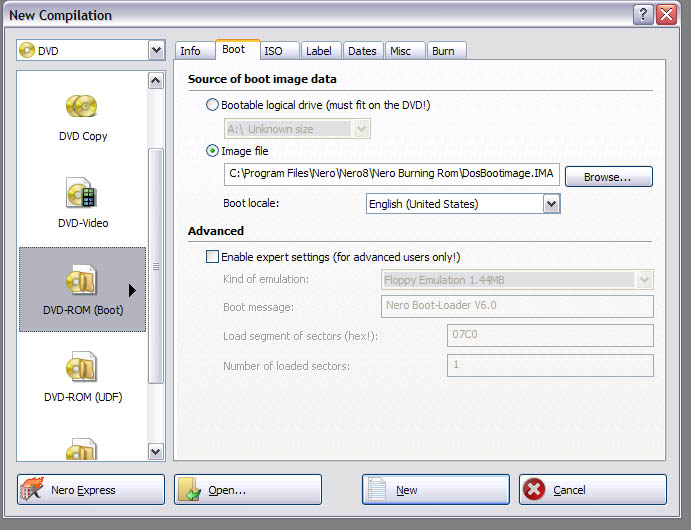Click the Boot message field
691x530 pixels.
517,306
